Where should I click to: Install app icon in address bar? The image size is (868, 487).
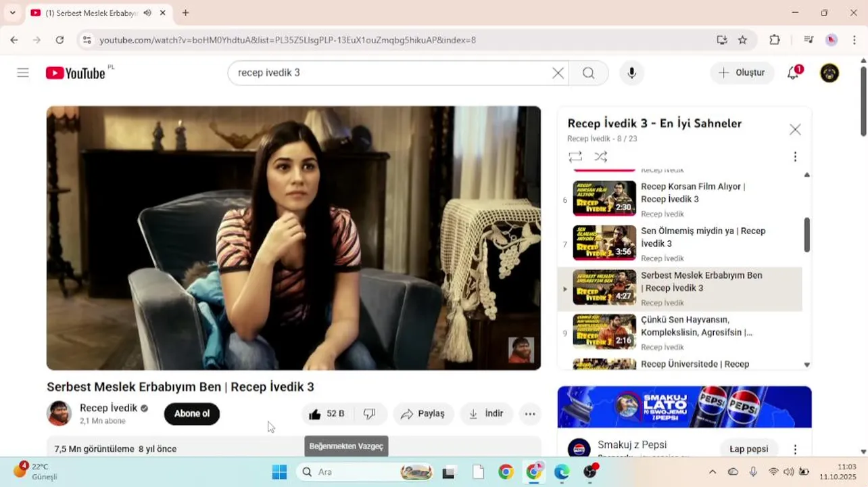[722, 40]
